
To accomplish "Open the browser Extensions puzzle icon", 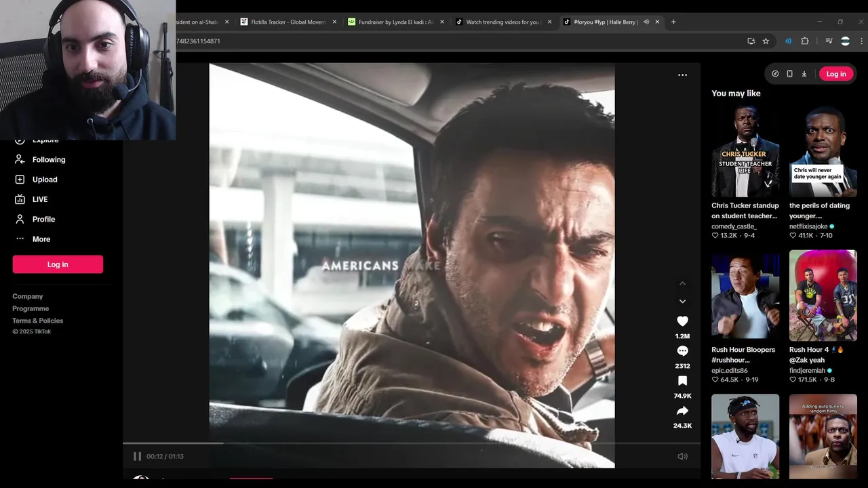I will (x=805, y=41).
